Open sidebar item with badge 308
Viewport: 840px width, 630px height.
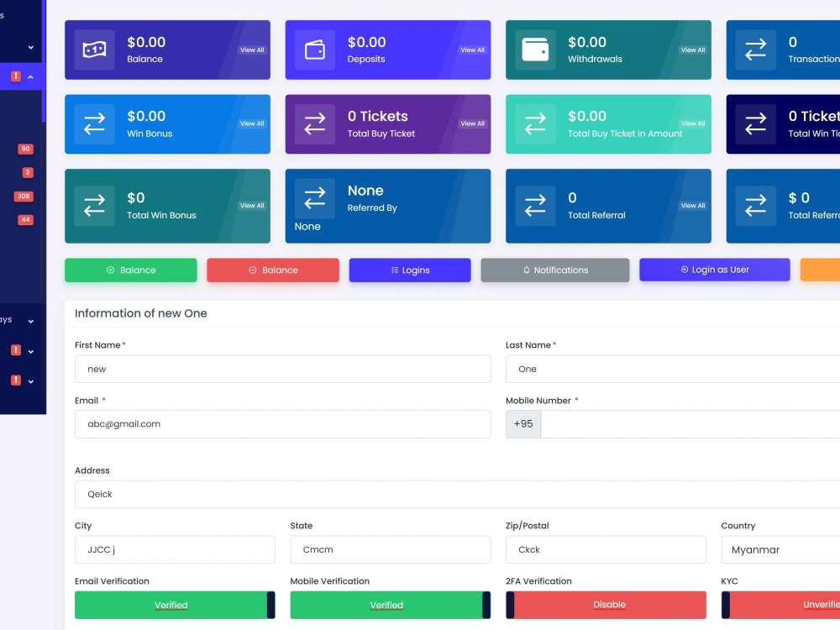(x=22, y=196)
